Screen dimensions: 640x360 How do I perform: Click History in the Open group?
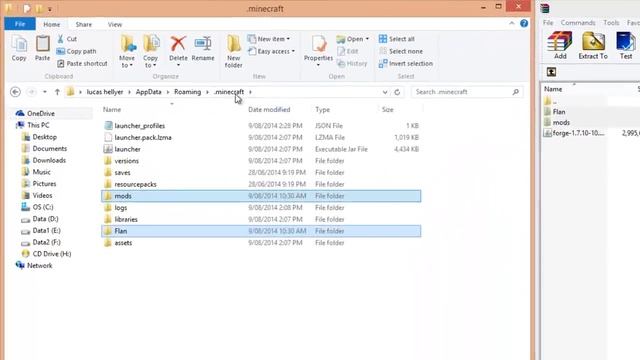pos(352,64)
